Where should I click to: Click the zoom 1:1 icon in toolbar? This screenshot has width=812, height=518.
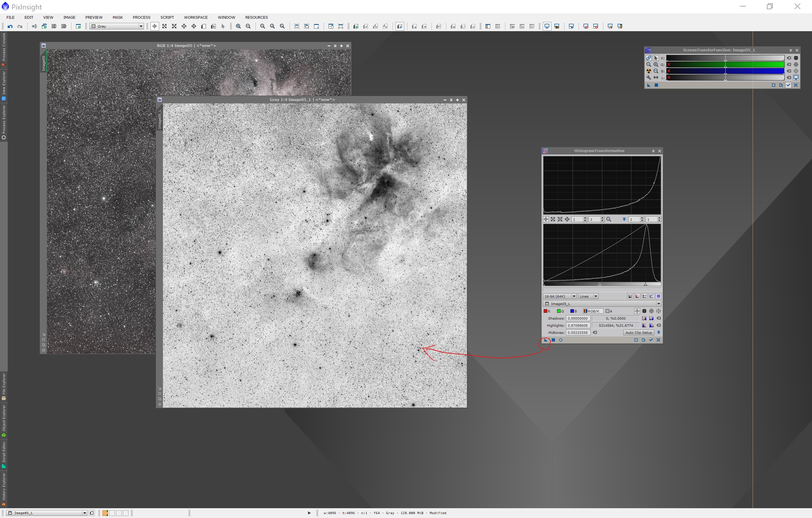click(263, 26)
